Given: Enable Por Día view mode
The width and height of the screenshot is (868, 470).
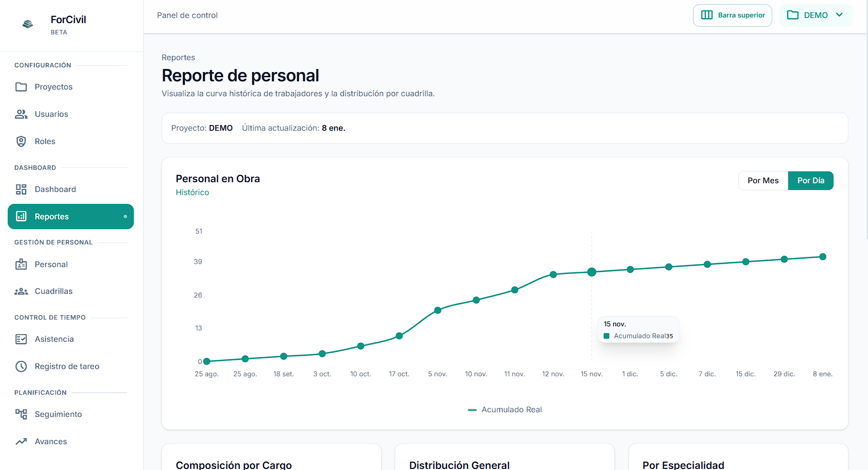Looking at the screenshot, I should click(x=810, y=180).
